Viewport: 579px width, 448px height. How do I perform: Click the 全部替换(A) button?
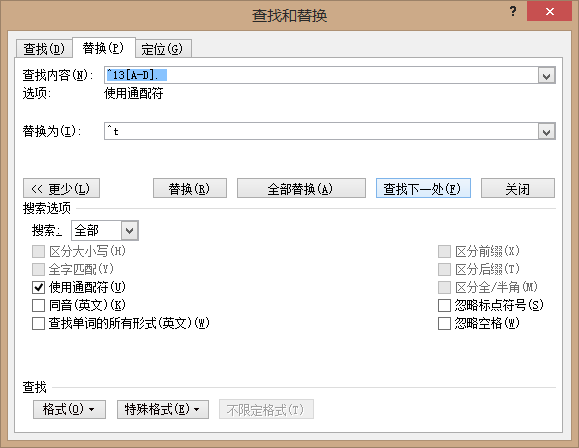(x=301, y=188)
